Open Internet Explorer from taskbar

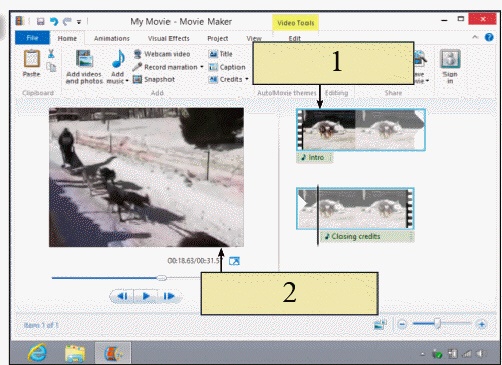pos(37,353)
